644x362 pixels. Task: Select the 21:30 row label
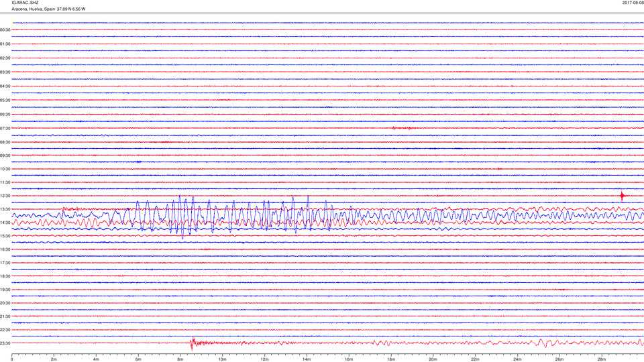click(x=5, y=316)
